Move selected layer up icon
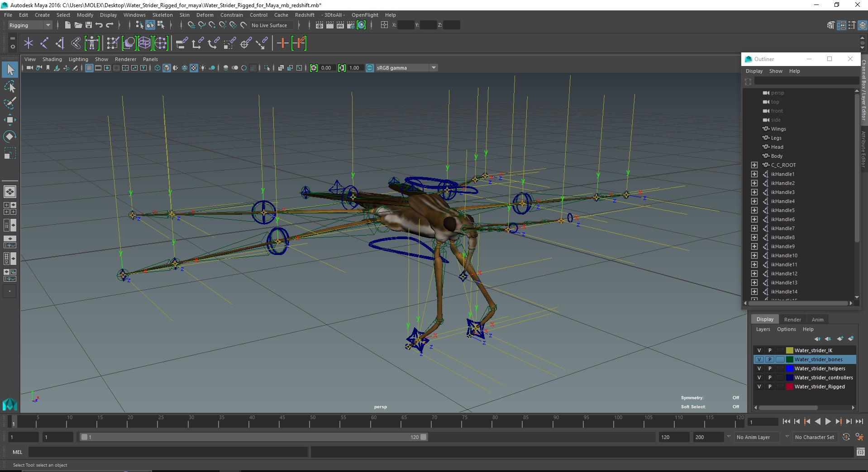 [817, 339]
